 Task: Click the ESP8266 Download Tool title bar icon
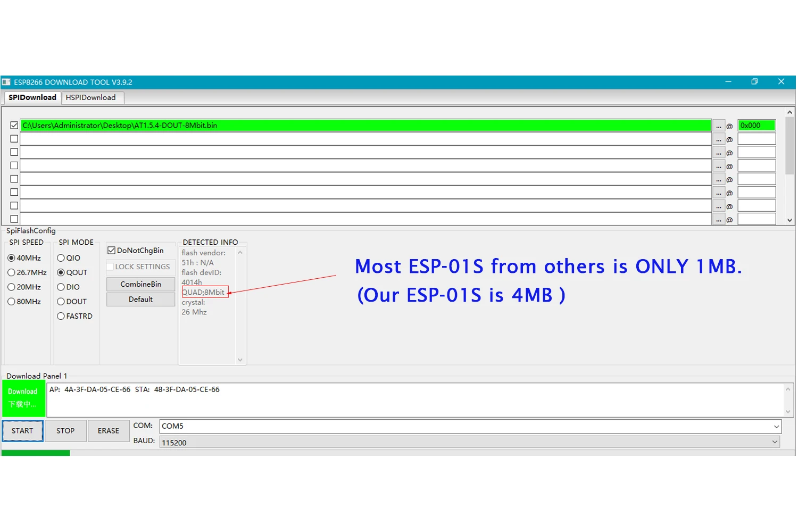(x=6, y=82)
